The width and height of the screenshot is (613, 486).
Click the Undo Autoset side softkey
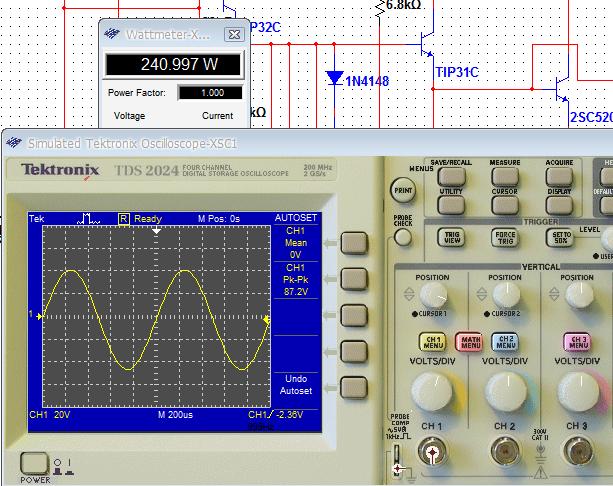tap(354, 387)
